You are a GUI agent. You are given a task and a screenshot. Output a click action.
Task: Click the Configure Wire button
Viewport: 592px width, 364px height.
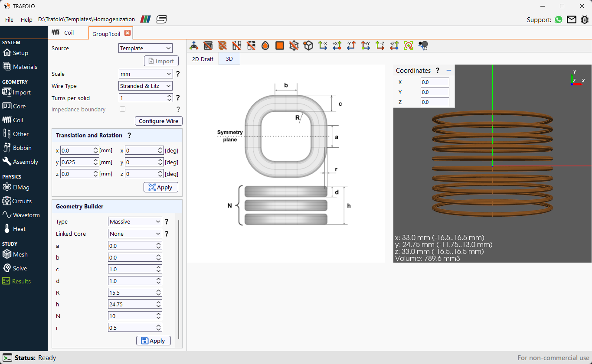(158, 121)
